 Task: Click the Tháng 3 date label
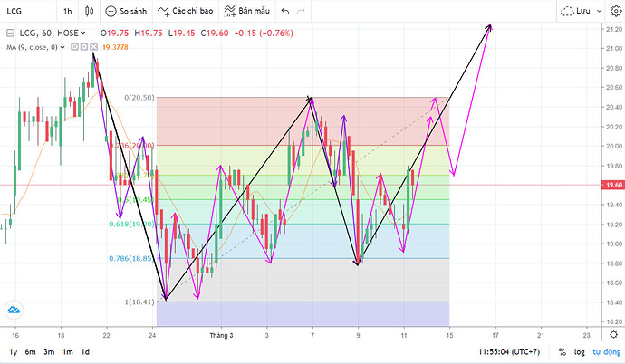pos(221,335)
